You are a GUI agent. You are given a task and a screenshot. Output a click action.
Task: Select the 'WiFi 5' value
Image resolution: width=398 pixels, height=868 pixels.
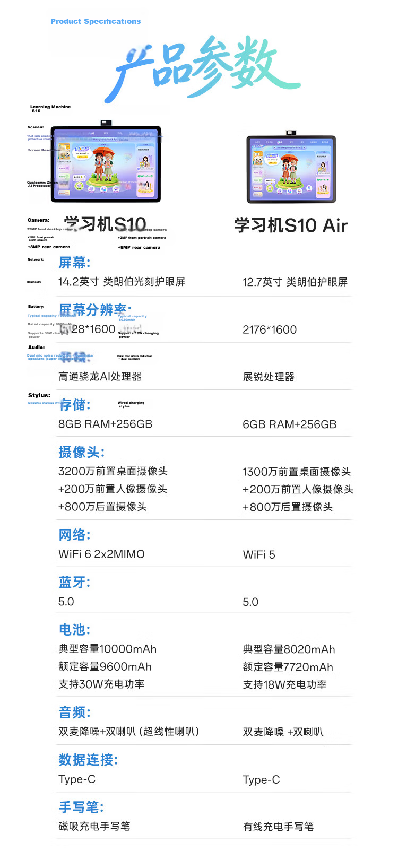(x=259, y=555)
